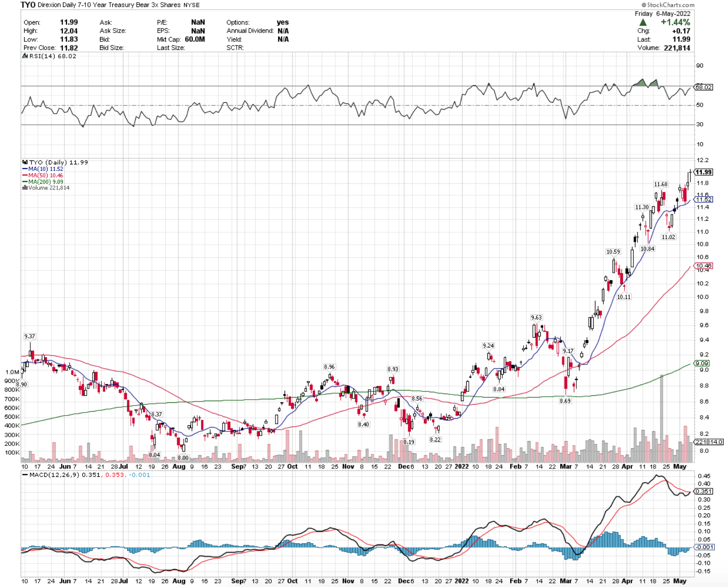Click the 11.52 blue MA tag on axis

[x=703, y=200]
